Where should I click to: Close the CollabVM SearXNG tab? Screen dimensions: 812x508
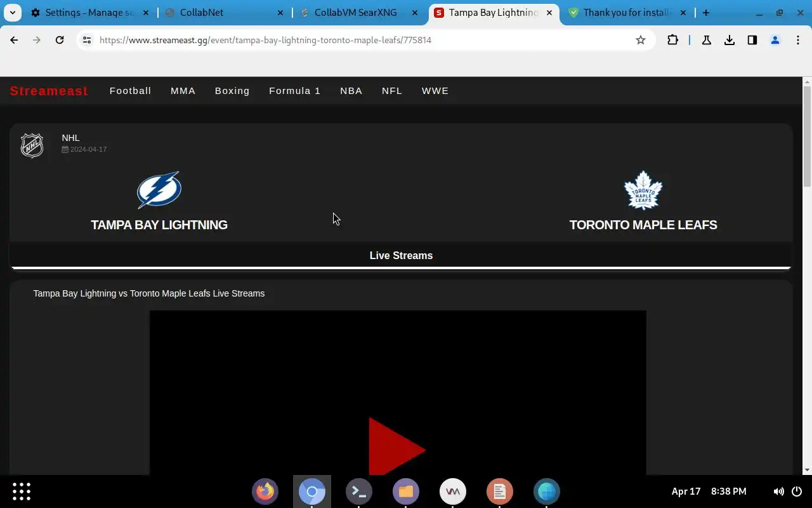click(416, 13)
